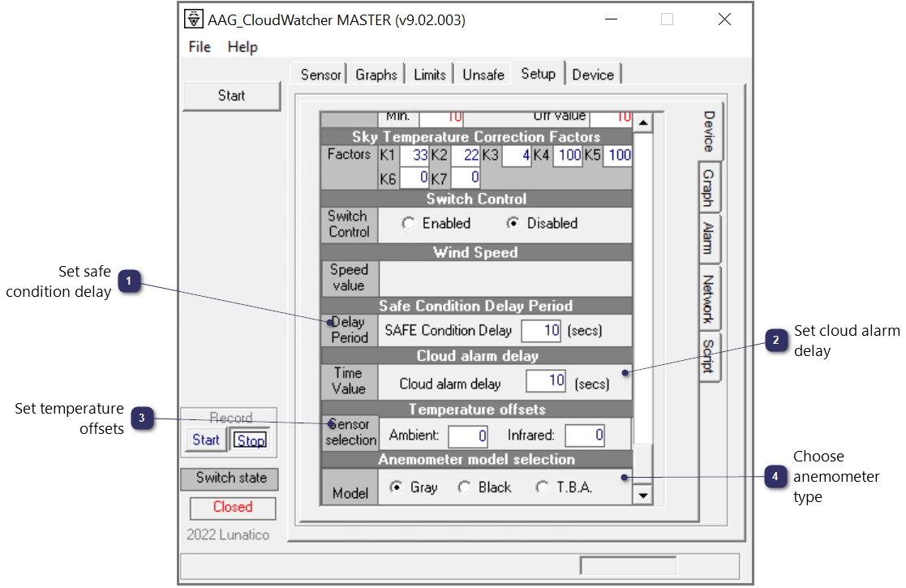Choose Gray anemometer model

(397, 487)
